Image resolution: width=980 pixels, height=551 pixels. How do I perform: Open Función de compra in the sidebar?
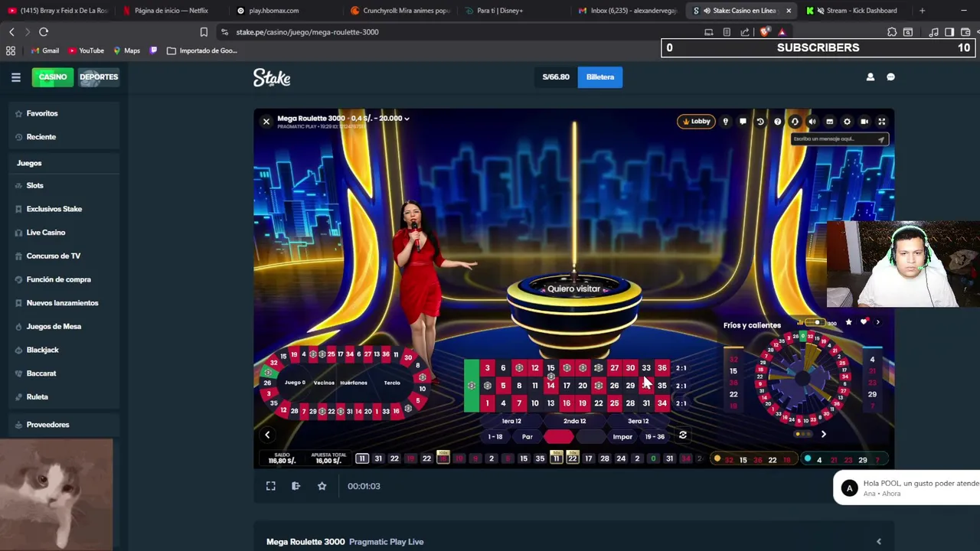coord(63,279)
